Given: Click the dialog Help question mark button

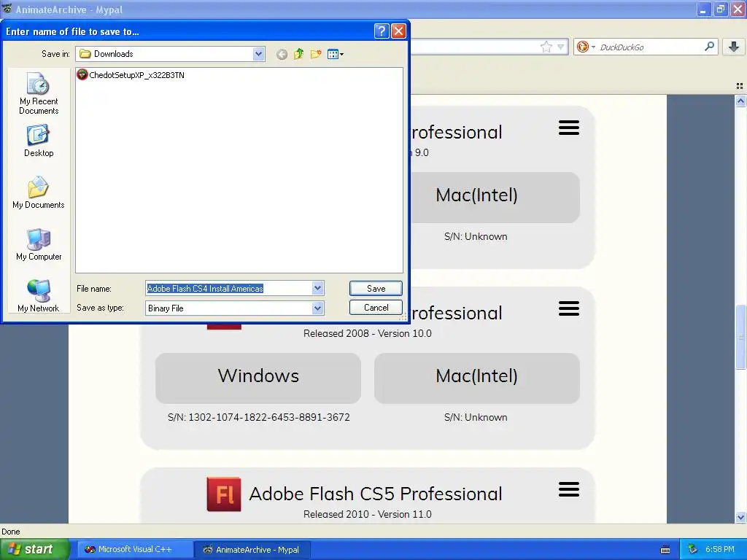Looking at the screenshot, I should click(x=381, y=31).
